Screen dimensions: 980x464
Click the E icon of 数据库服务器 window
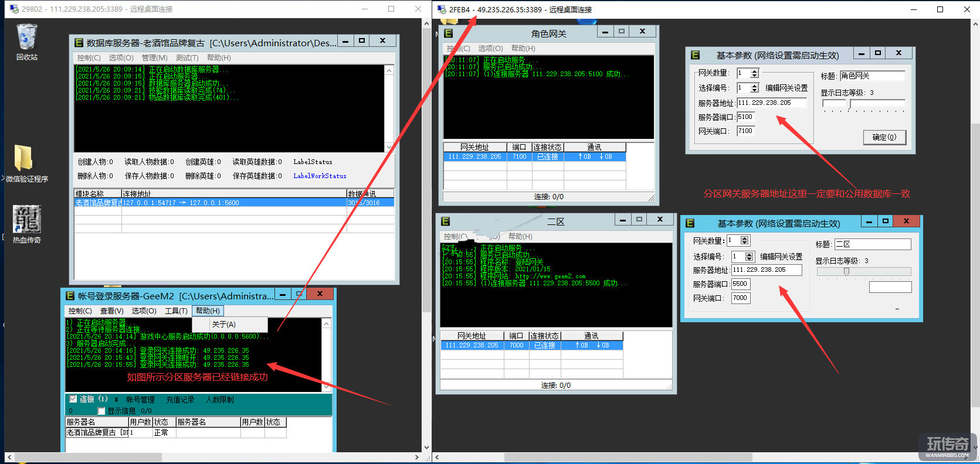(x=79, y=42)
